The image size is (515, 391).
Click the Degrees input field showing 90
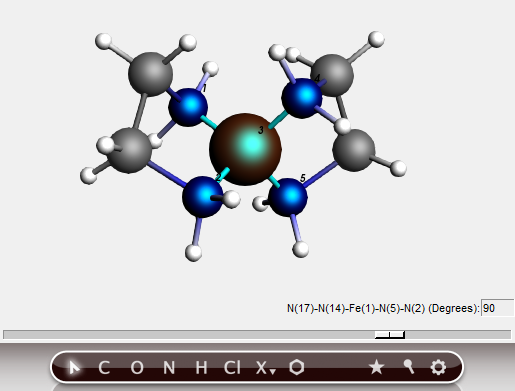[497, 308]
